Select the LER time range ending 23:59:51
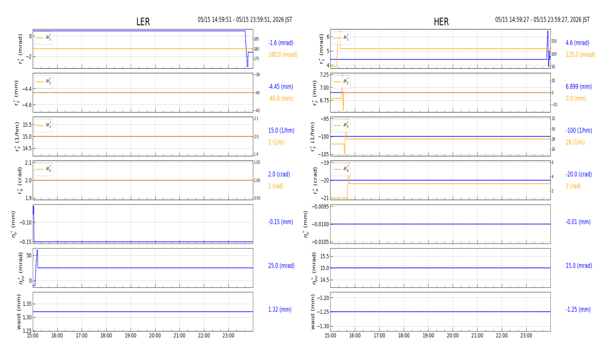The width and height of the screenshot is (595, 364). pos(245,20)
